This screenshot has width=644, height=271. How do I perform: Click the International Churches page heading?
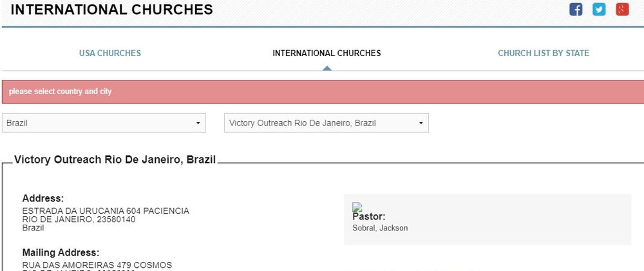[111, 10]
